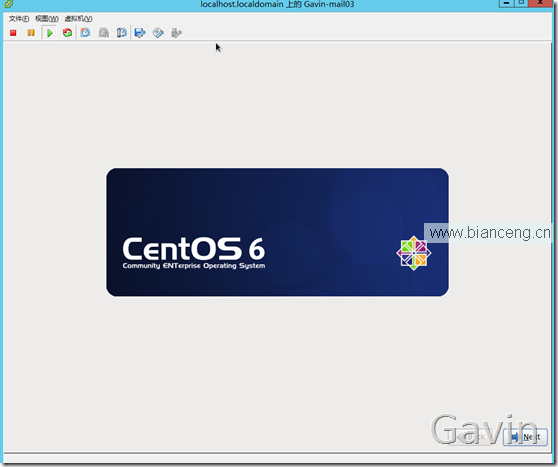558x467 pixels.
Task: Open the 虚拟机(V) menu
Action: [78, 19]
